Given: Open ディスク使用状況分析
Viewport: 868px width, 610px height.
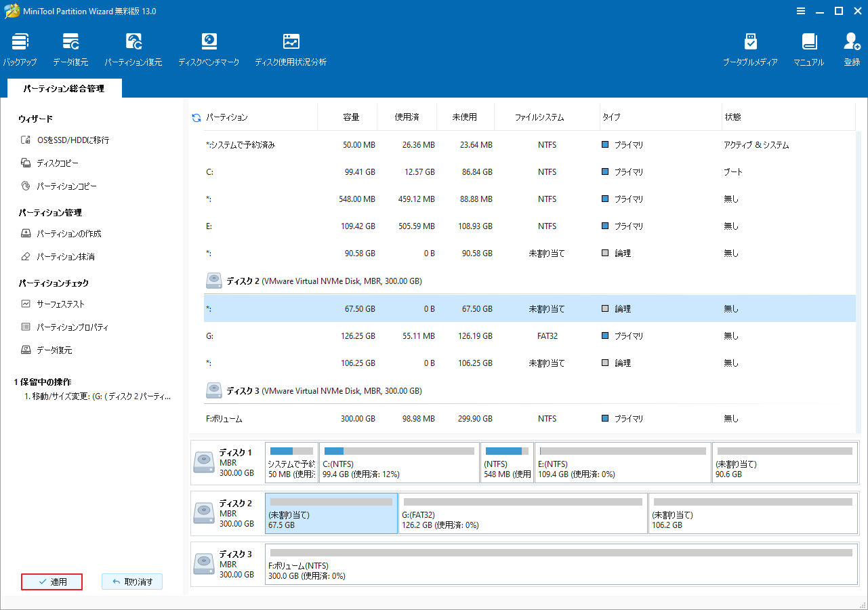Looking at the screenshot, I should tap(291, 47).
